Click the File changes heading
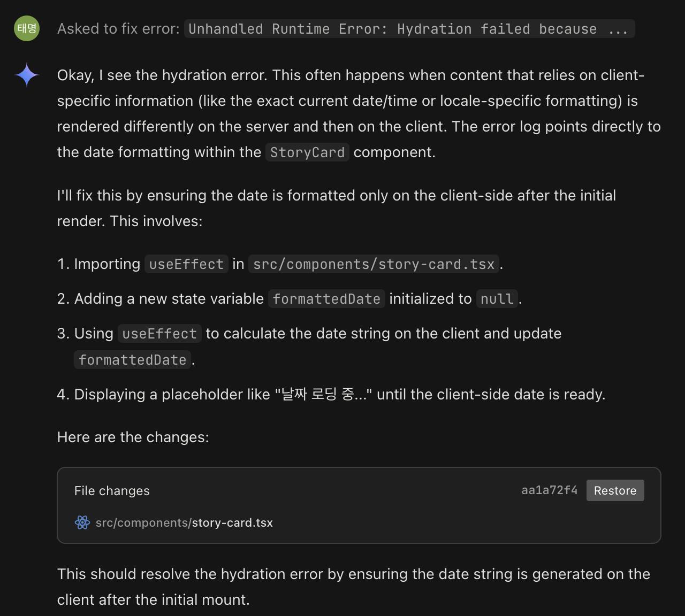Image resolution: width=685 pixels, height=616 pixels. click(112, 490)
